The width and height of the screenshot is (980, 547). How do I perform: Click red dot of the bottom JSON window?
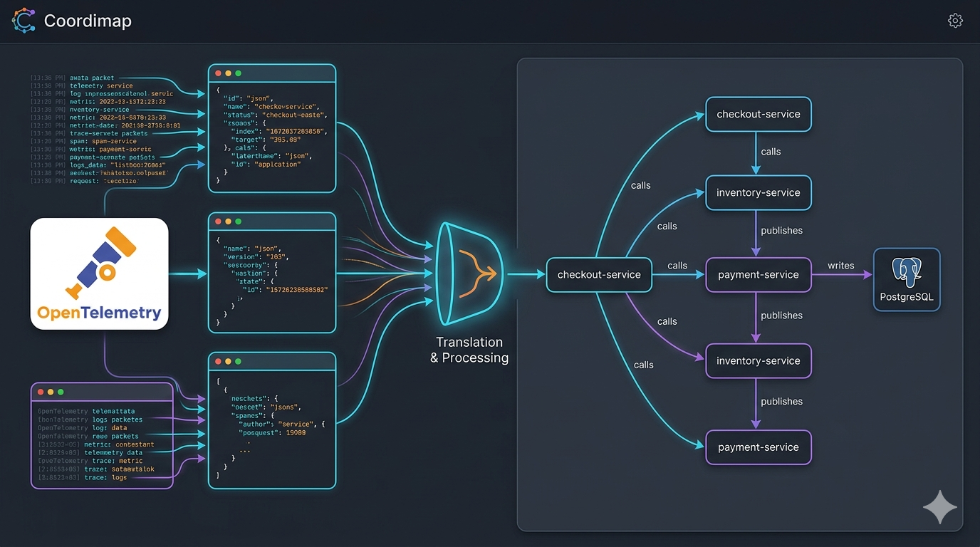point(218,361)
